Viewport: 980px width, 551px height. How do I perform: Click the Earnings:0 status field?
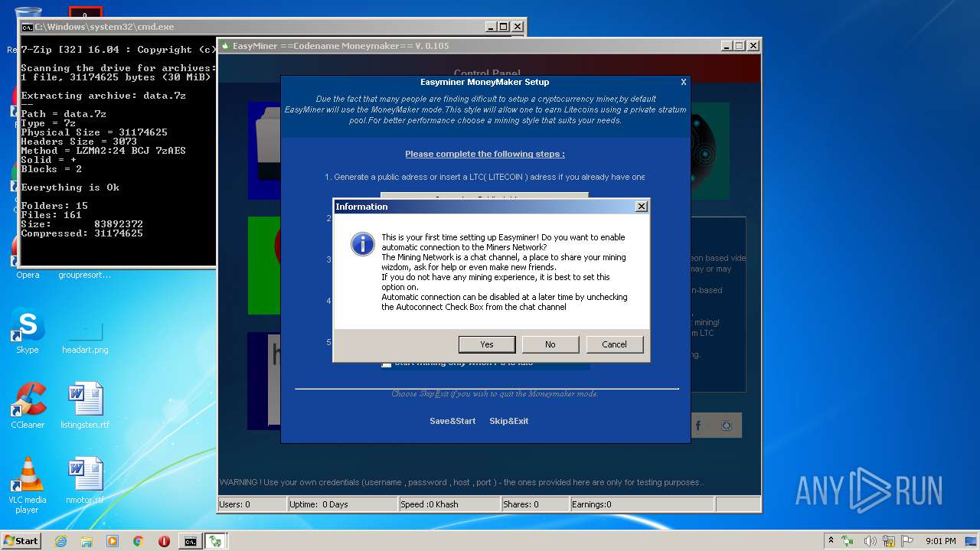point(642,504)
